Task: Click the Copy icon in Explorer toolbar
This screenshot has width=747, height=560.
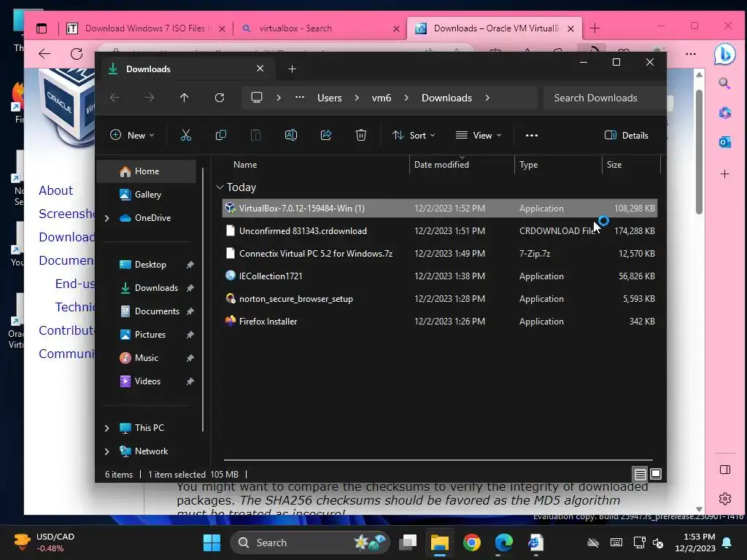Action: pos(220,135)
